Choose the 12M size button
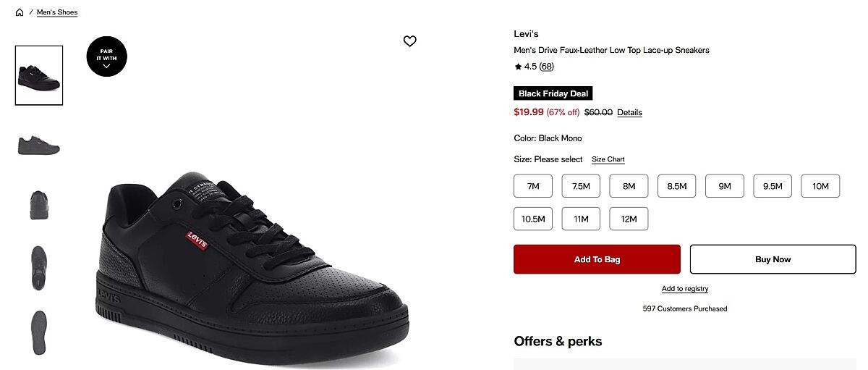Screen dimensions: 868x370 click(629, 219)
